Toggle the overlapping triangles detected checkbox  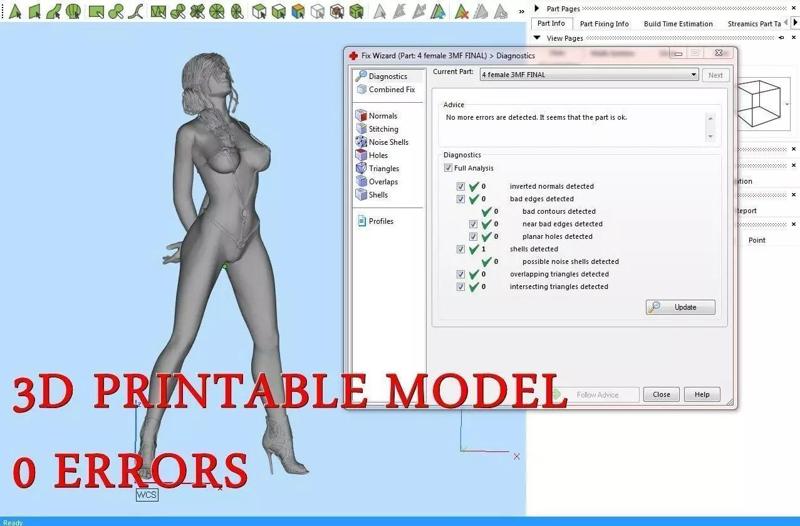(x=461, y=274)
